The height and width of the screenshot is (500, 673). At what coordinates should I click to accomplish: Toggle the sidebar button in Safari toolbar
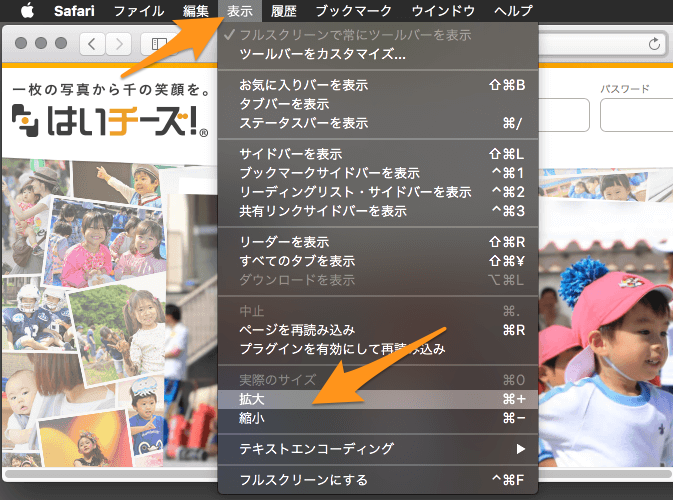click(x=159, y=44)
